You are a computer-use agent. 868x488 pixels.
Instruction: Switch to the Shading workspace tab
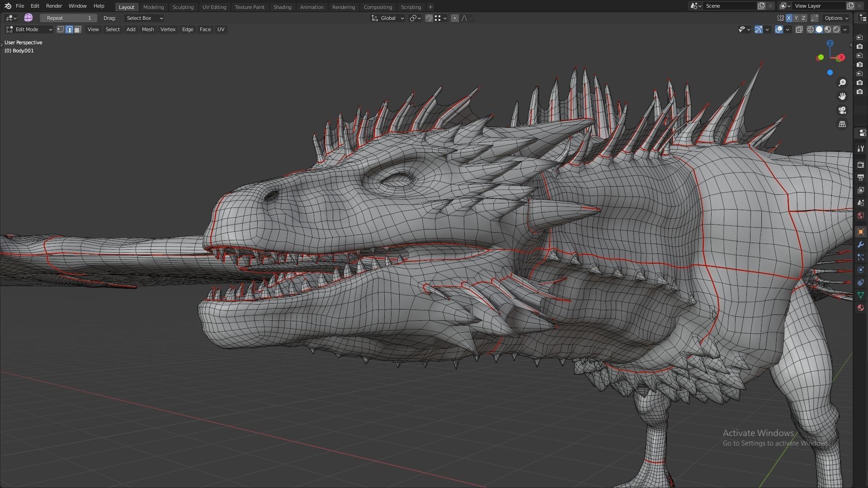(282, 7)
